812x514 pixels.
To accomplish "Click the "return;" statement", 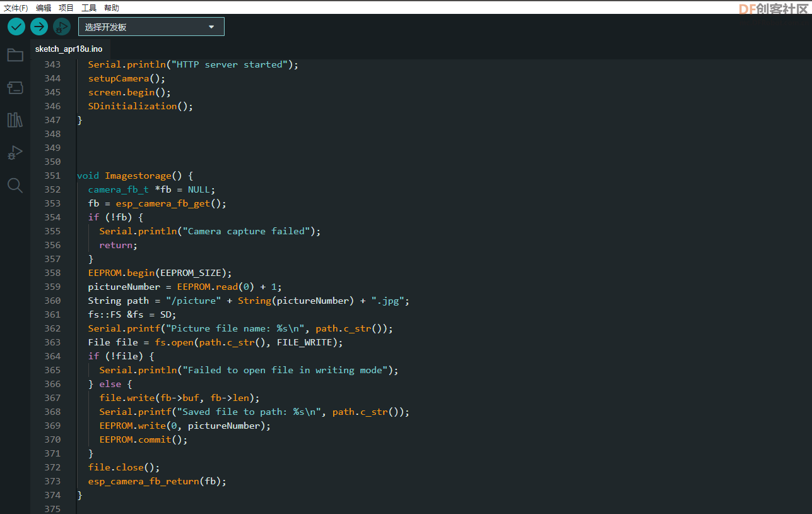I will click(x=118, y=245).
